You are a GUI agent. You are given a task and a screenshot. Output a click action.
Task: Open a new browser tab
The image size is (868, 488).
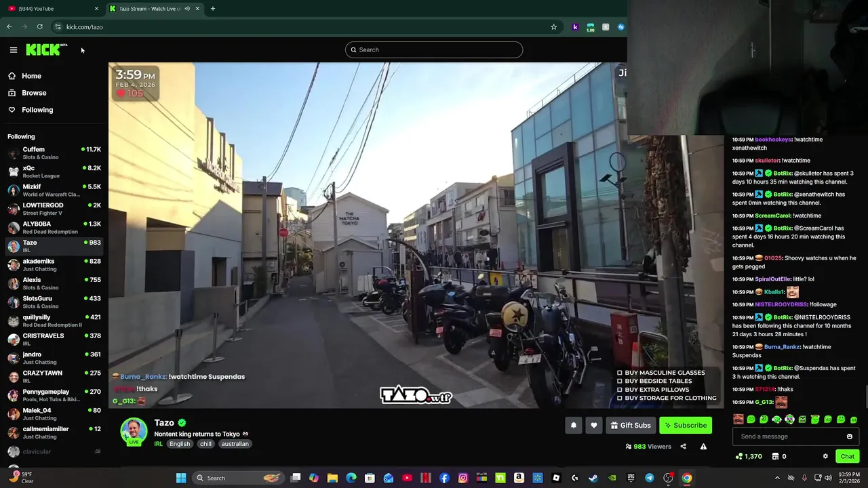click(213, 9)
